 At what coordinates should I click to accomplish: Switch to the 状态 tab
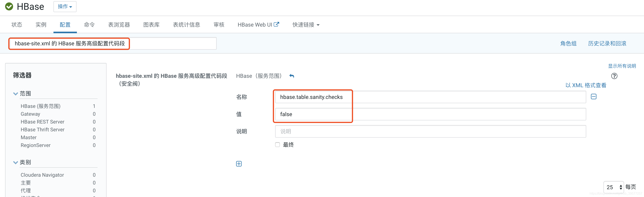click(x=17, y=25)
